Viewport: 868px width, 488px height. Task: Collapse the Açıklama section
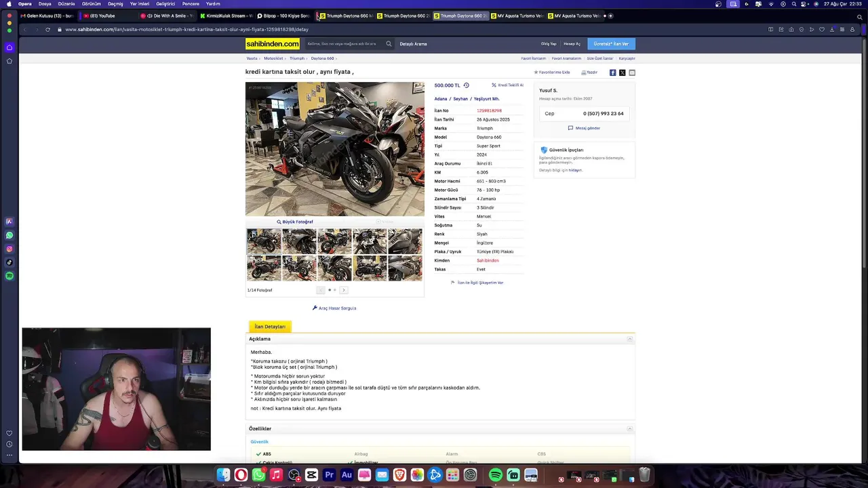pyautogui.click(x=630, y=339)
